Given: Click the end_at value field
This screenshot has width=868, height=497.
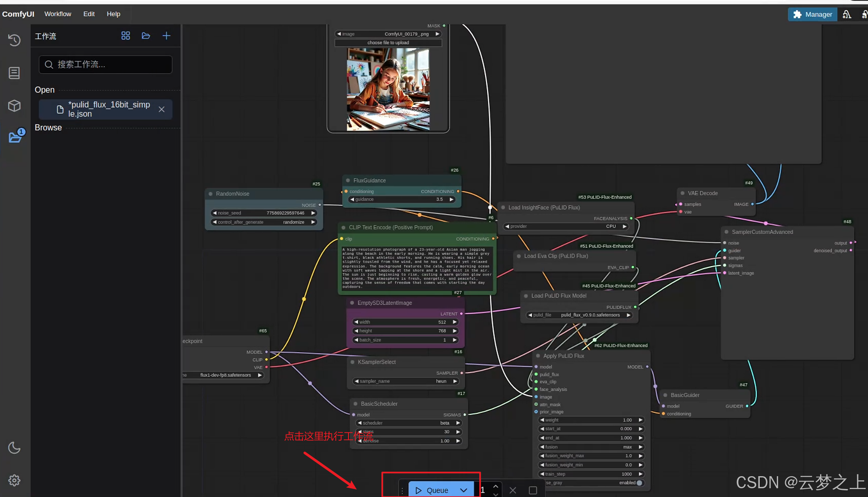Looking at the screenshot, I should click(591, 438).
